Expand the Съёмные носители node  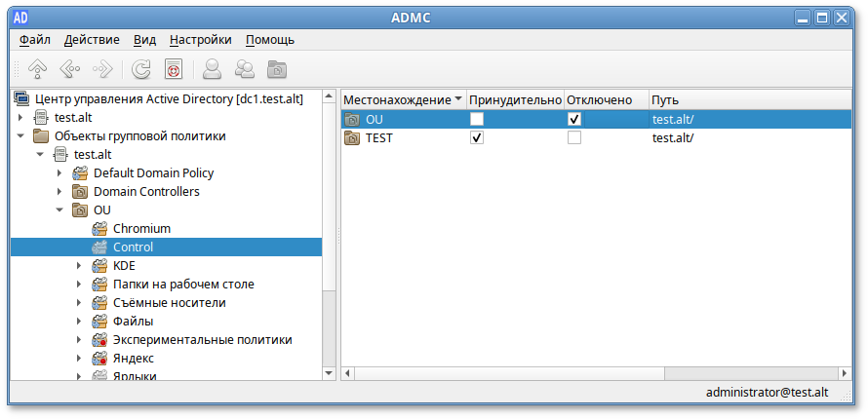[x=79, y=303]
